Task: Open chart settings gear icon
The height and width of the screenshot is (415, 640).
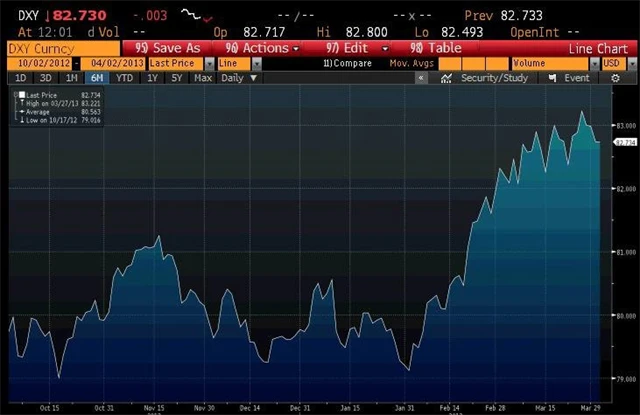Action: coord(615,78)
